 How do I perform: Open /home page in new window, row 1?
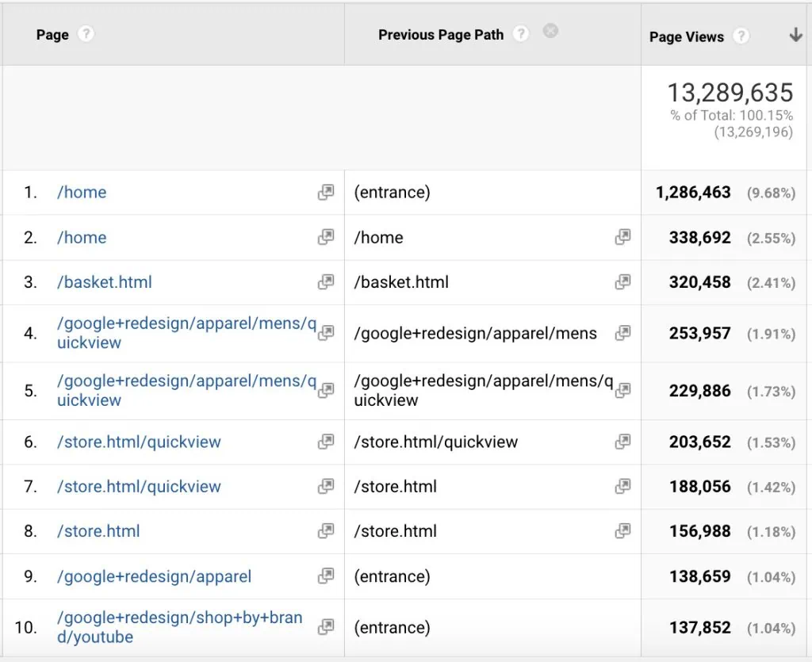pyautogui.click(x=326, y=193)
